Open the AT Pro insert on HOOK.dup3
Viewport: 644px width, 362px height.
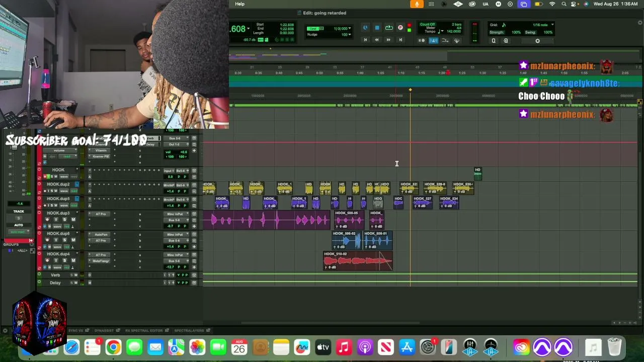101,214
